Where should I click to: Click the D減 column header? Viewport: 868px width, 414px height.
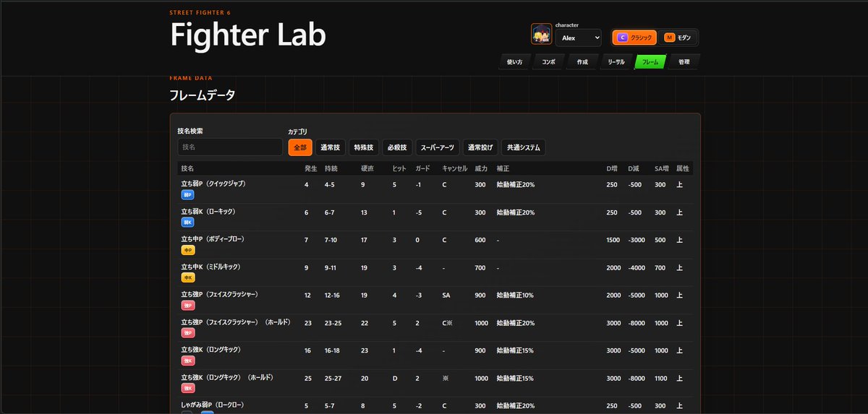(634, 168)
